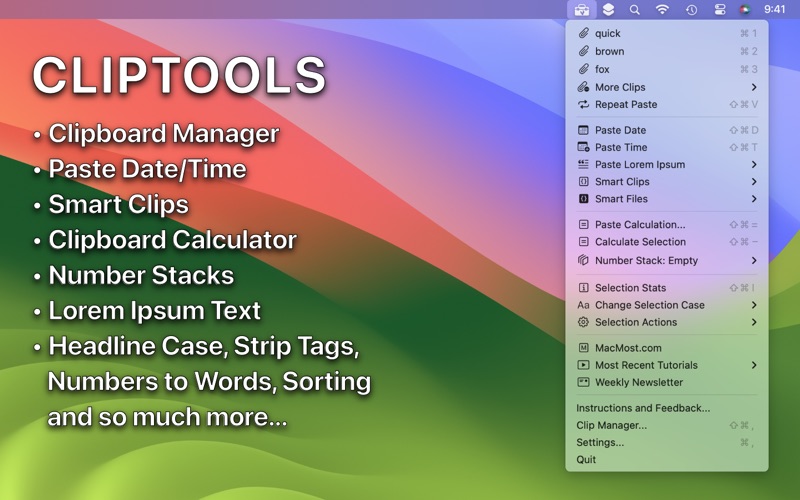800x500 pixels.
Task: Click the Siri icon in menu bar
Action: point(745,10)
